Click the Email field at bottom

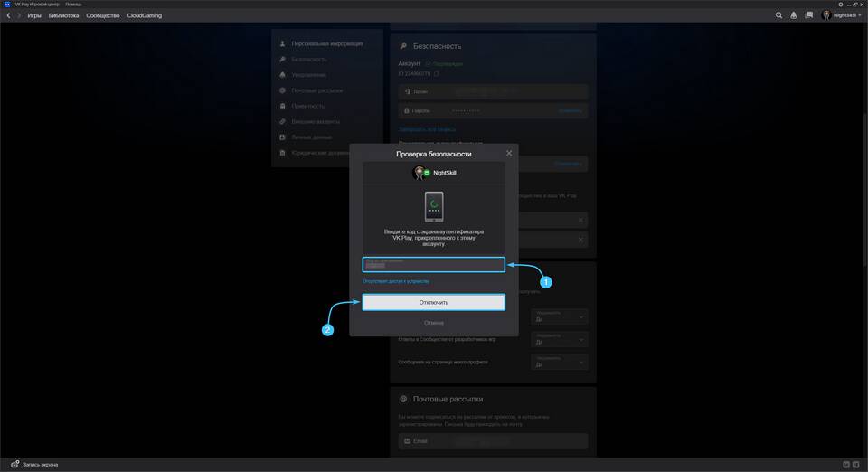[494, 441]
